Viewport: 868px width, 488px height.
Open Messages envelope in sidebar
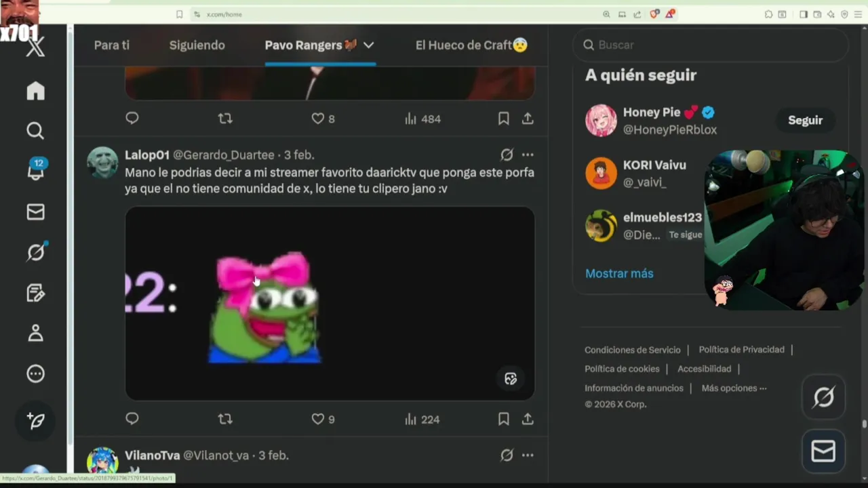pos(35,212)
